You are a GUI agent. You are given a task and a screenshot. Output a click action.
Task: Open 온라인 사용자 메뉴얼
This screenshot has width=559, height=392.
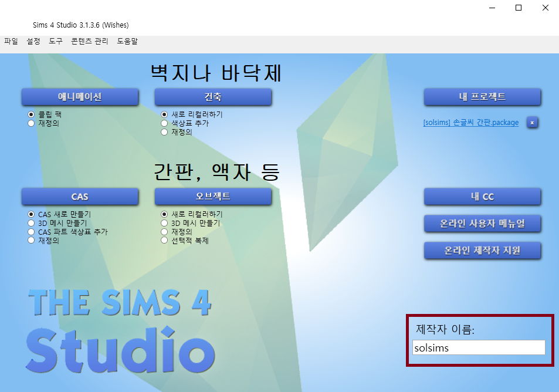coord(482,224)
